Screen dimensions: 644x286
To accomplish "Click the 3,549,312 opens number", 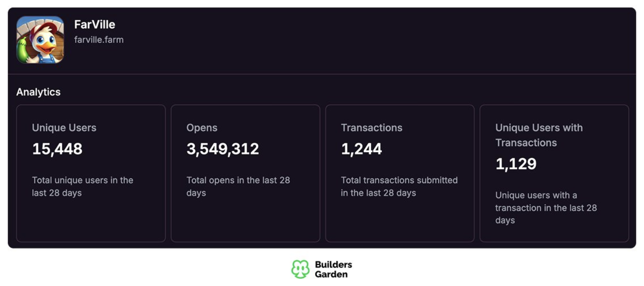I will point(223,149).
